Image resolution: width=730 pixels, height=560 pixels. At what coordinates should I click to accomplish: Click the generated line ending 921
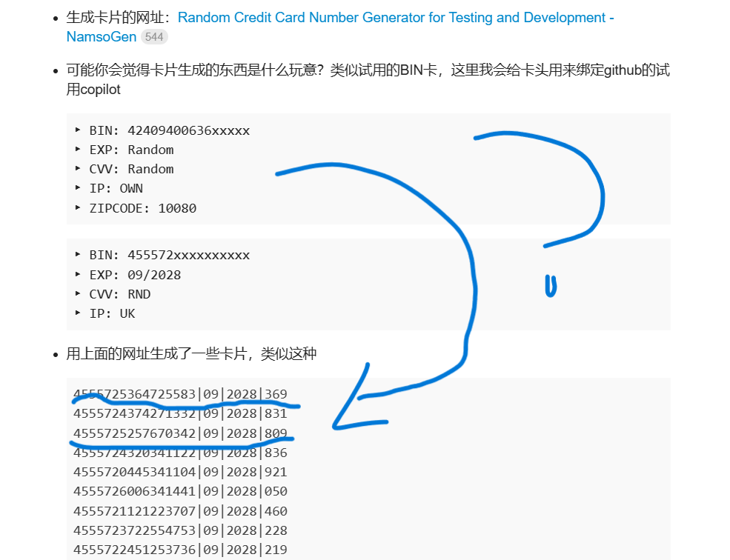(180, 472)
